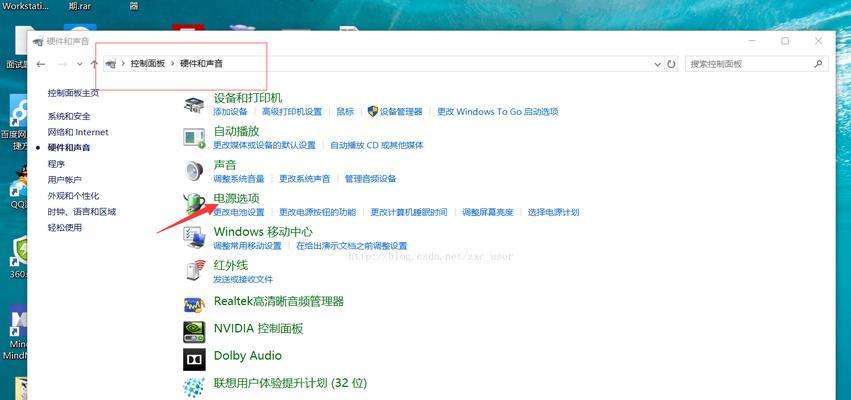Viewport: 851px width, 400px height.
Task: Select 轻松使用 in sidebar
Action: click(65, 228)
